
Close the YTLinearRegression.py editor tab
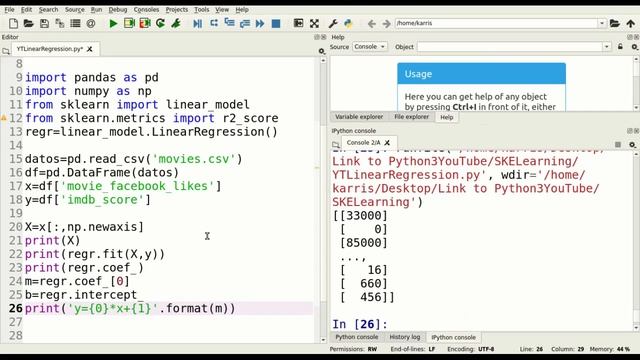click(x=90, y=49)
